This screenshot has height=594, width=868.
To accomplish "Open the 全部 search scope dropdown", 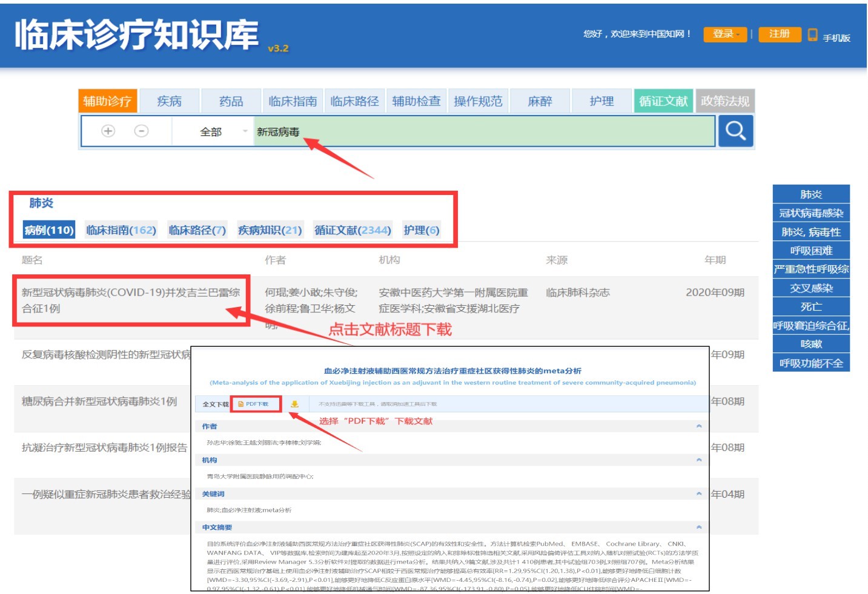I will [213, 131].
